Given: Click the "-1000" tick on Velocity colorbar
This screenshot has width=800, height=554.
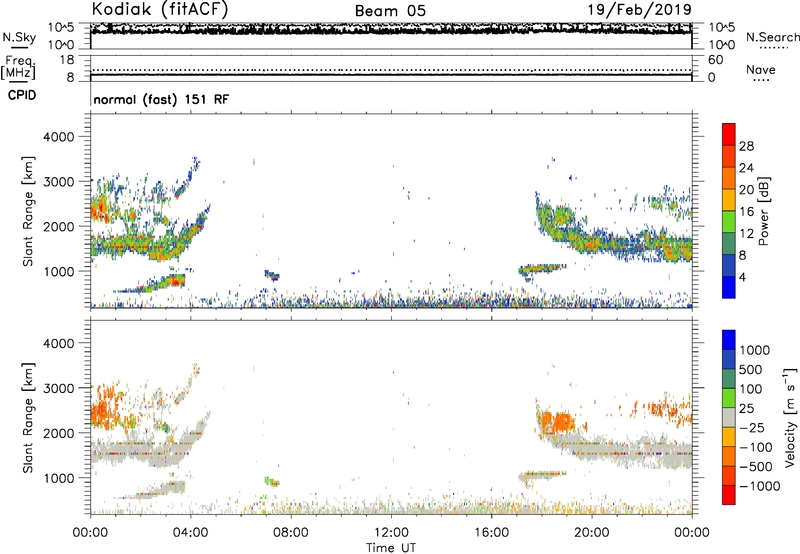Looking at the screenshot, I should point(759,486).
